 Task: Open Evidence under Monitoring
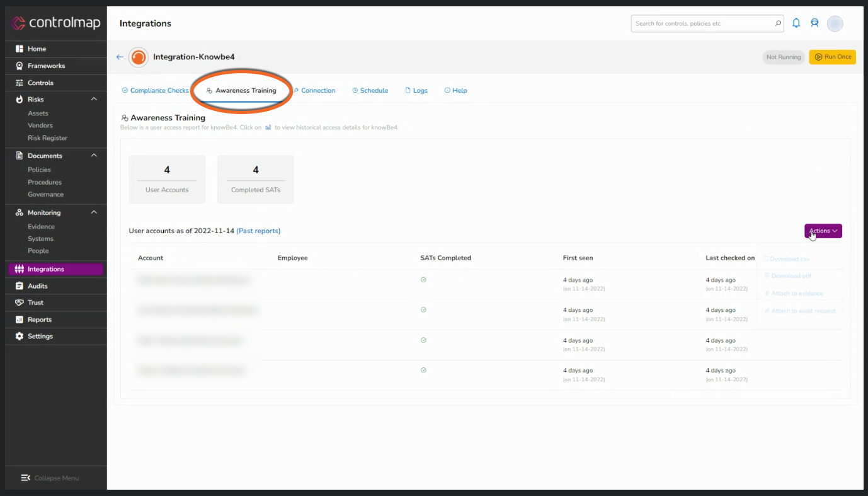[41, 226]
